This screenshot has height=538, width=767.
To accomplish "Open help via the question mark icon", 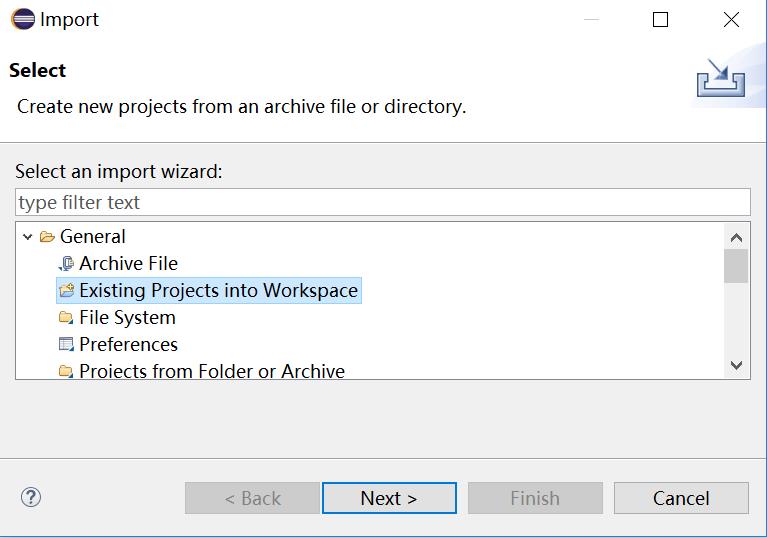I will [31, 497].
